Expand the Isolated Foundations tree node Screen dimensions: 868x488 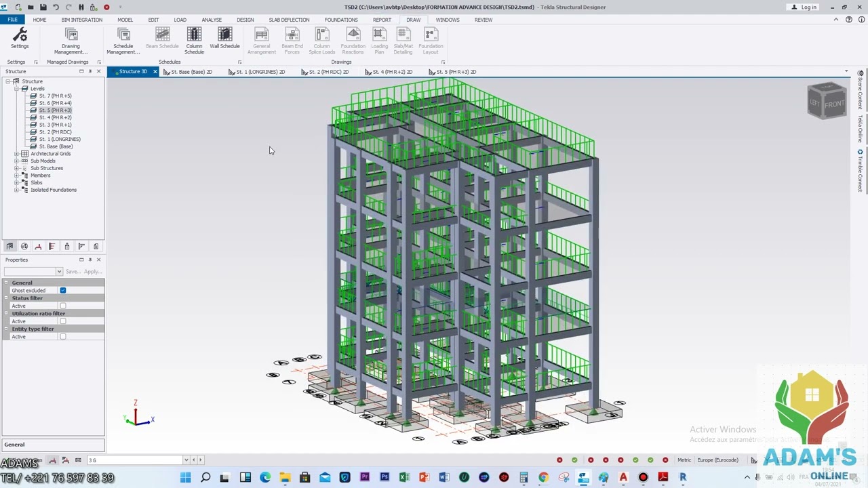16,190
